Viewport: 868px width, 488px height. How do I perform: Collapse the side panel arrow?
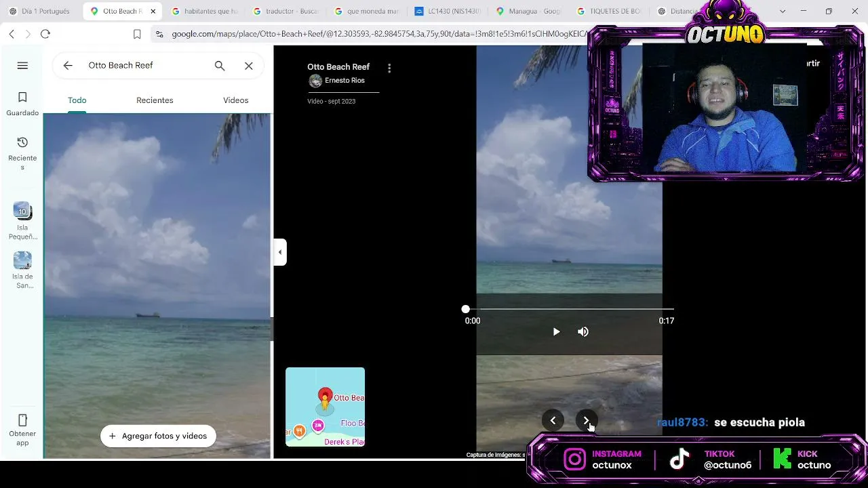[280, 252]
